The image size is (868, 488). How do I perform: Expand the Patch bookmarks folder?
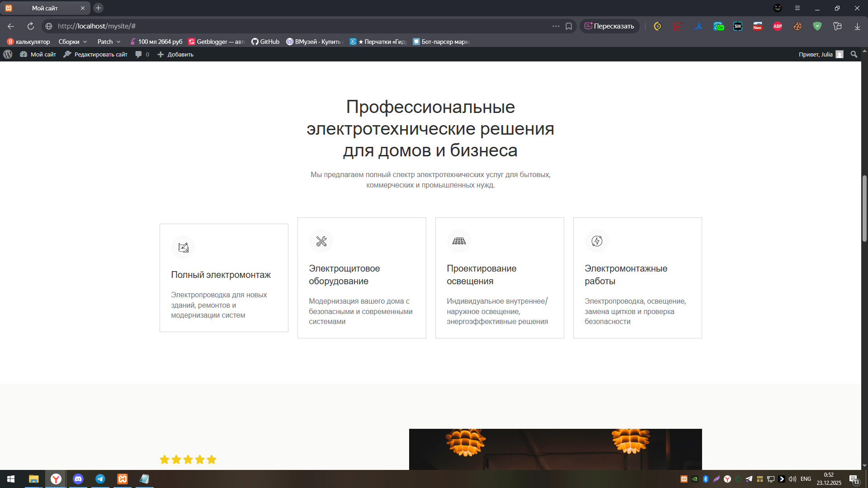pyautogui.click(x=109, y=42)
